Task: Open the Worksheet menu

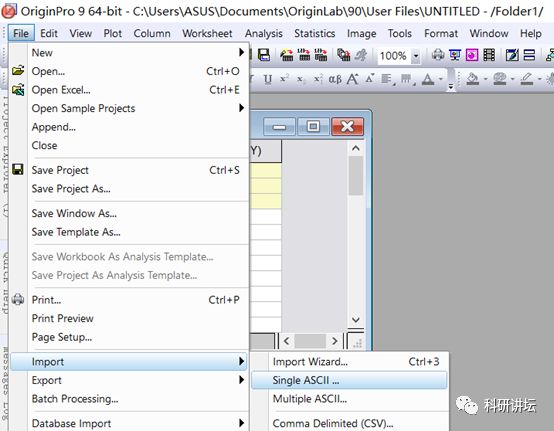Action: [x=207, y=33]
